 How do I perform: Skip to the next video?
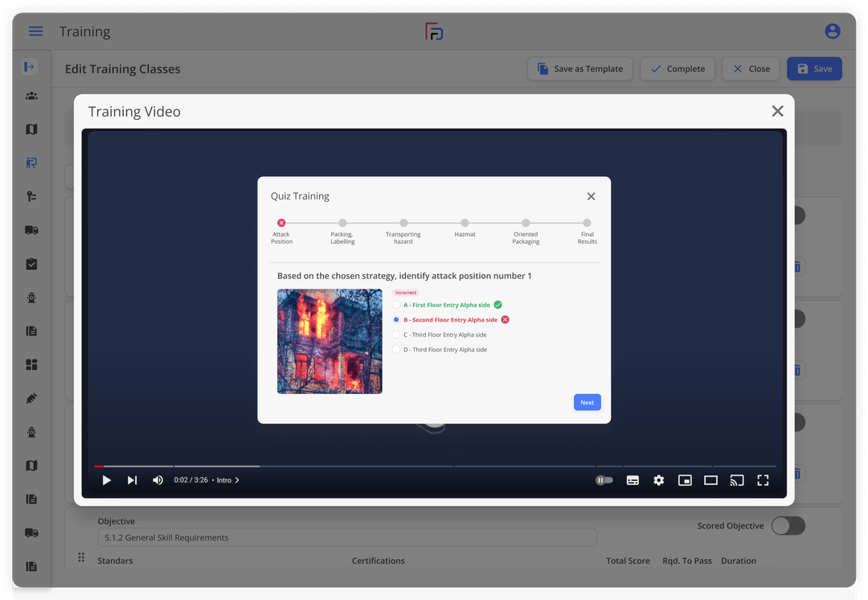pyautogui.click(x=132, y=480)
